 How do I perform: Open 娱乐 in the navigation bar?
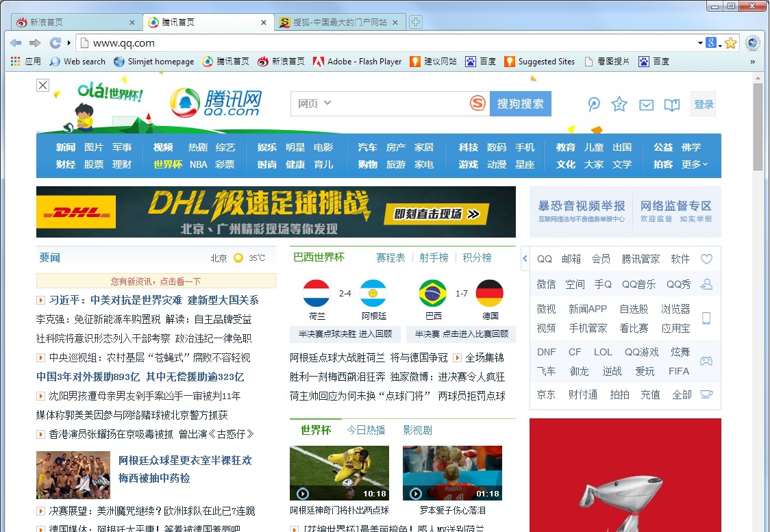pyautogui.click(x=267, y=147)
